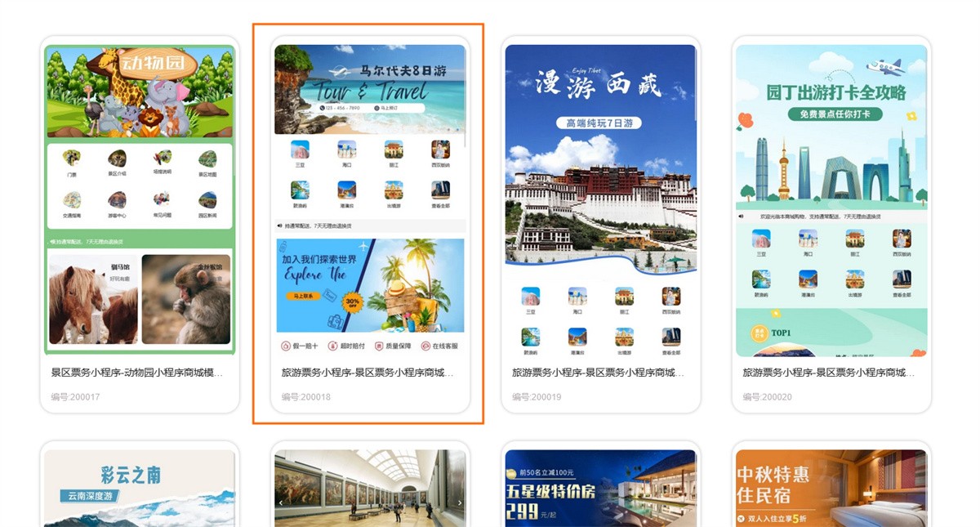Select 海口 icon in template 200020
980x527 pixels.
point(808,239)
